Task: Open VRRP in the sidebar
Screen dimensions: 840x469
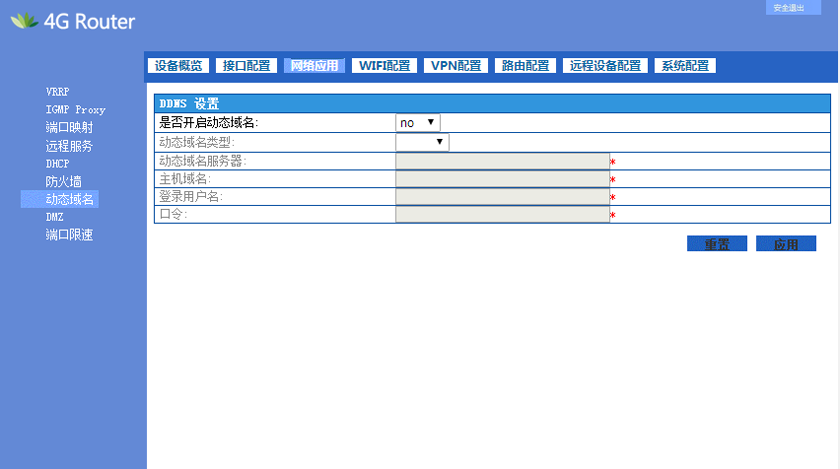Action: click(58, 92)
